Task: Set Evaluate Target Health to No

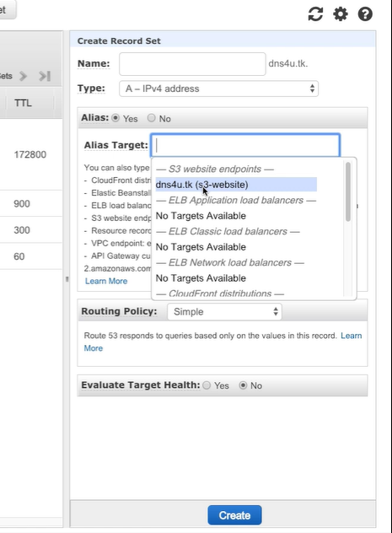Action: (243, 385)
